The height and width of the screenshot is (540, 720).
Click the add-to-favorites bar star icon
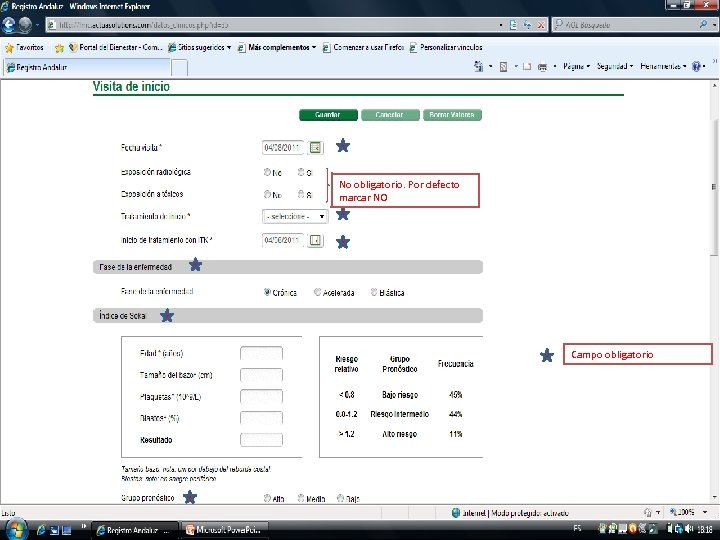(59, 48)
